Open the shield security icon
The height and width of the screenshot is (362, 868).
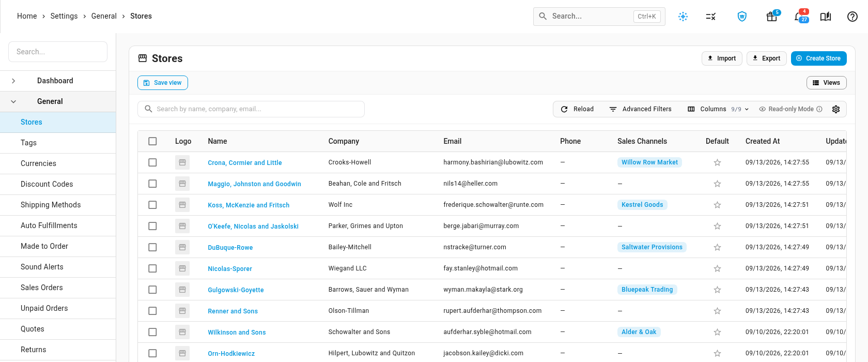click(x=742, y=17)
